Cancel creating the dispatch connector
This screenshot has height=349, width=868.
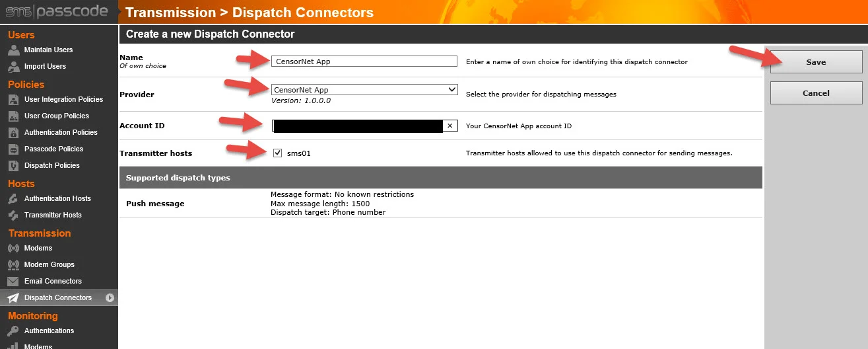816,93
